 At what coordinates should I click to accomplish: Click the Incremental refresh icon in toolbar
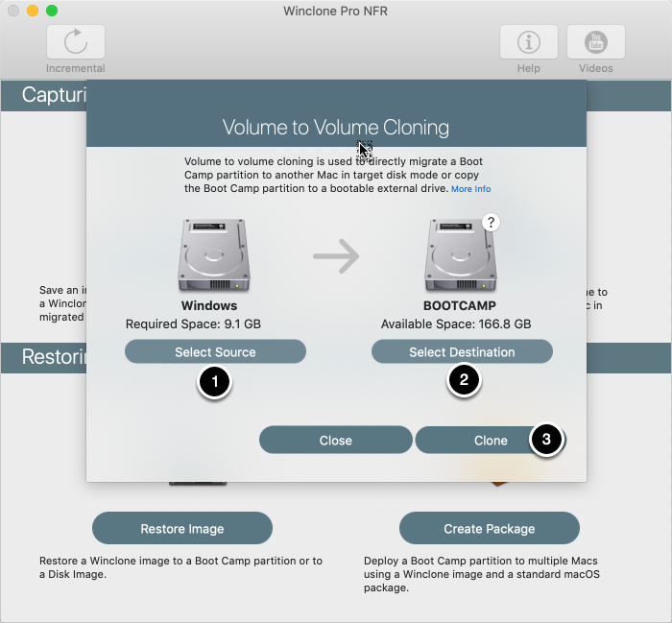(76, 41)
